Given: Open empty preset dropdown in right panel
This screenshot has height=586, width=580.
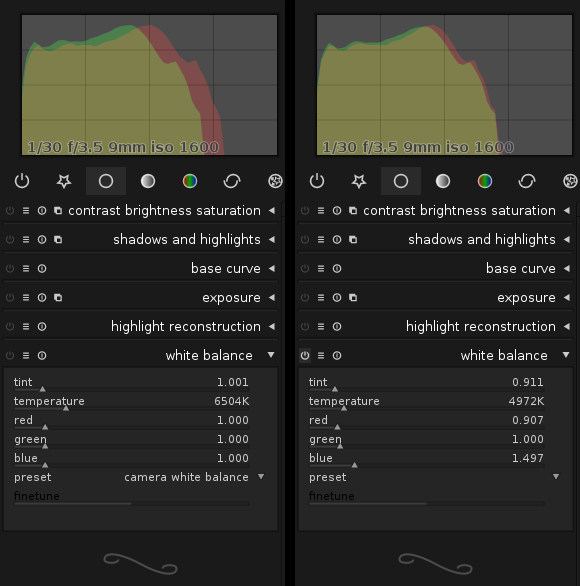Looking at the screenshot, I should [x=434, y=477].
